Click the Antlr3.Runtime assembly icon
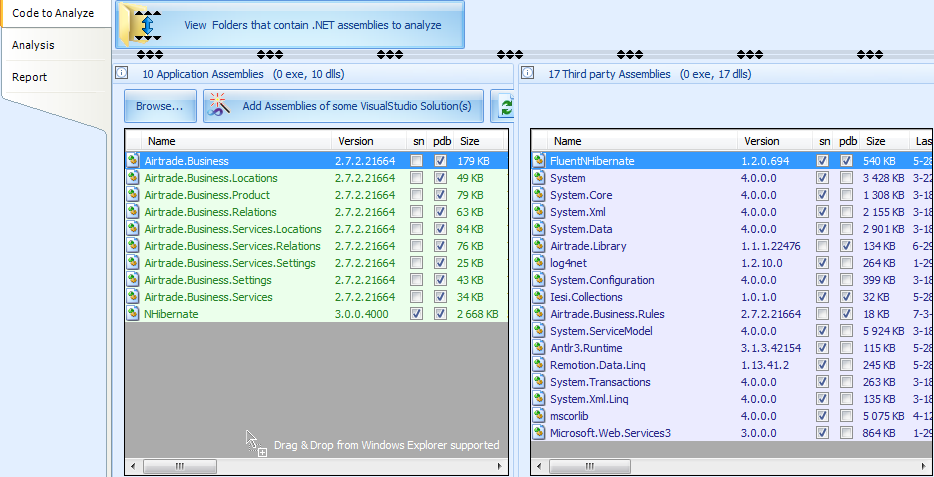This screenshot has height=477, width=934. [x=539, y=348]
